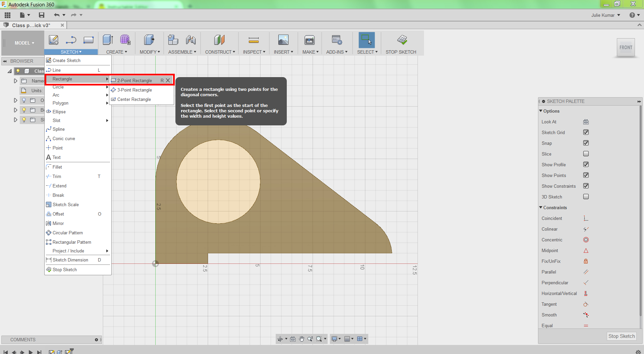Screen dimensions: 644x354
Task: Collapse the Constraints section in Sketch Palette
Action: (x=541, y=208)
